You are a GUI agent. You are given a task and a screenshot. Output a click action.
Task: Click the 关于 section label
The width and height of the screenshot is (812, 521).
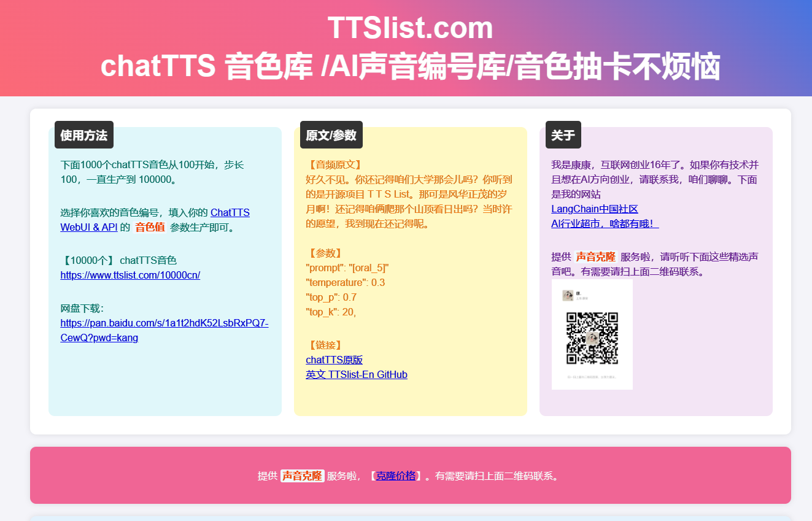(563, 135)
